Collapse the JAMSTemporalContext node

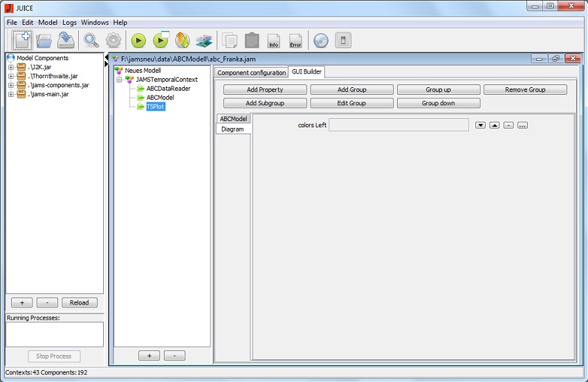tap(119, 80)
